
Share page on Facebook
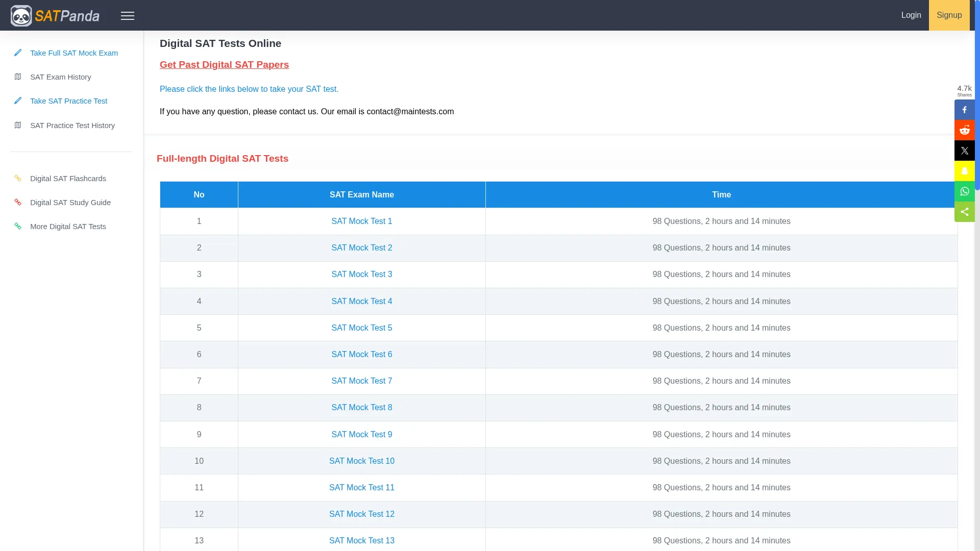pos(964,110)
